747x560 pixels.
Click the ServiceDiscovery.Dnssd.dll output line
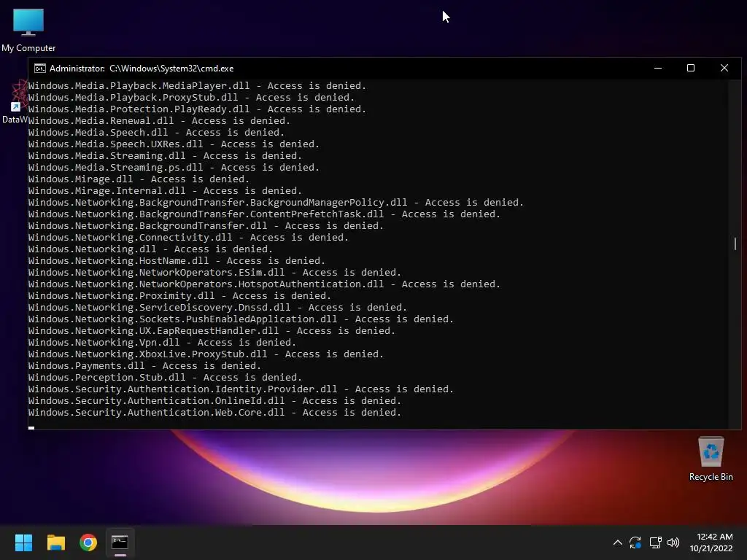click(217, 308)
